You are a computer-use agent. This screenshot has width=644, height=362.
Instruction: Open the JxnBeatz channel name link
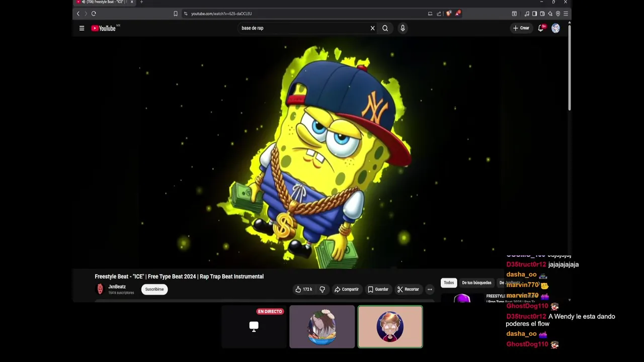click(117, 287)
